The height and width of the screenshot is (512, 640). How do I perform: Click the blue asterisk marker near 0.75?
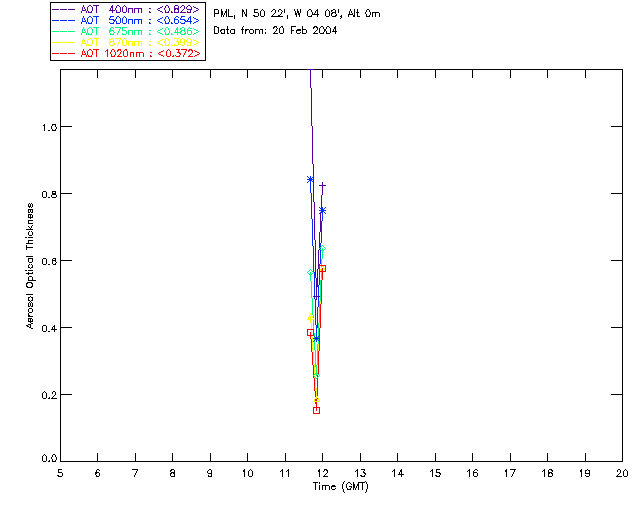322,210
